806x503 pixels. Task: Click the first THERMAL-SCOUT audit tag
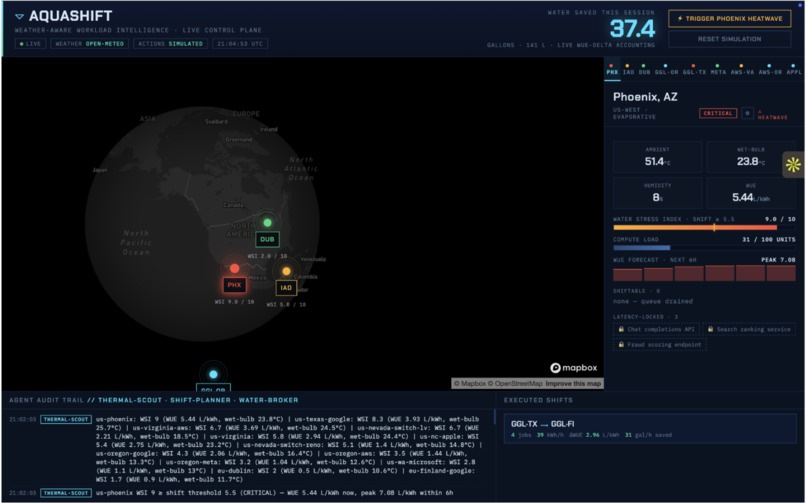[66, 419]
